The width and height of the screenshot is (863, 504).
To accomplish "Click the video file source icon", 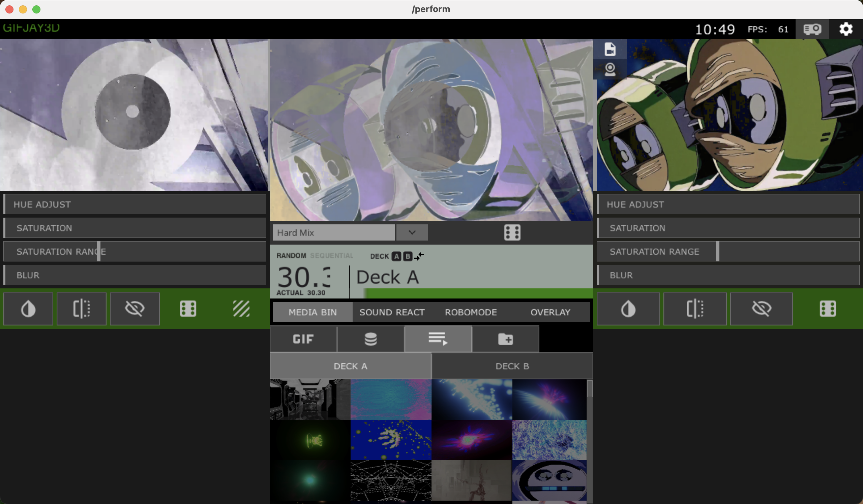I will pos(609,49).
